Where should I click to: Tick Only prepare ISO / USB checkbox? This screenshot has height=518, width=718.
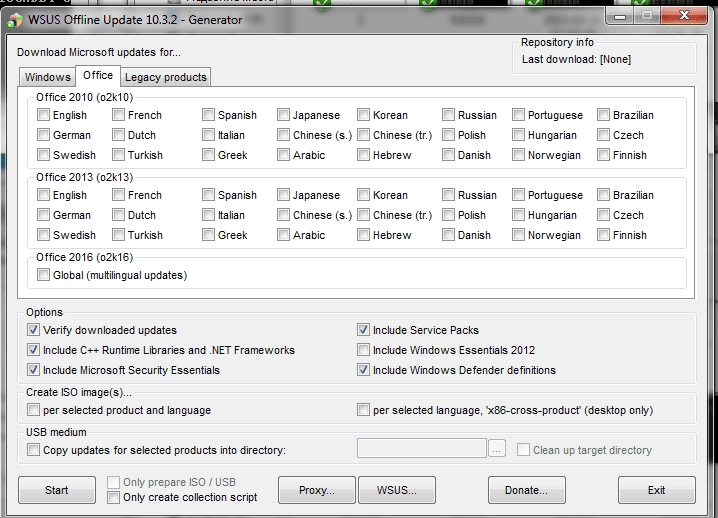coord(113,482)
